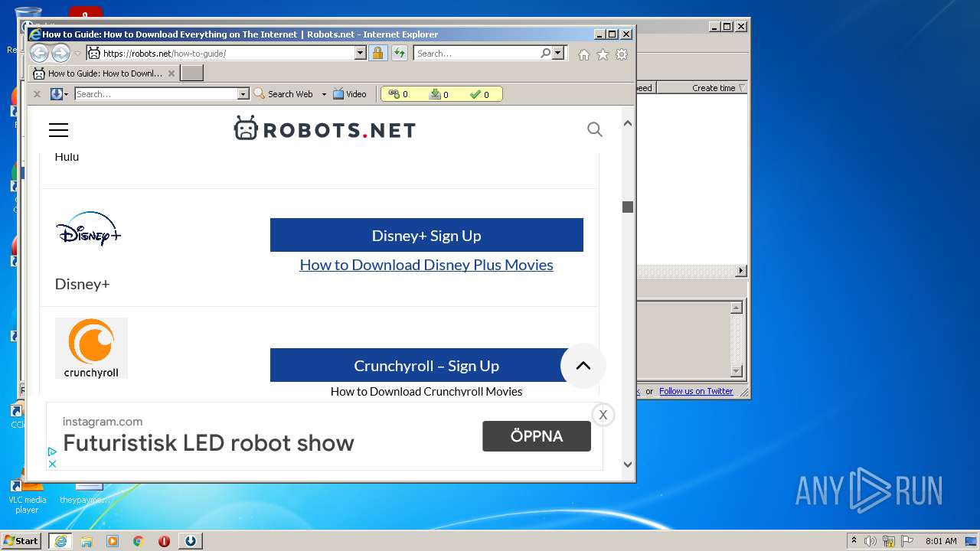Screen dimensions: 980x551
Task: Close the download toolbar with its X
Action: [x=37, y=94]
